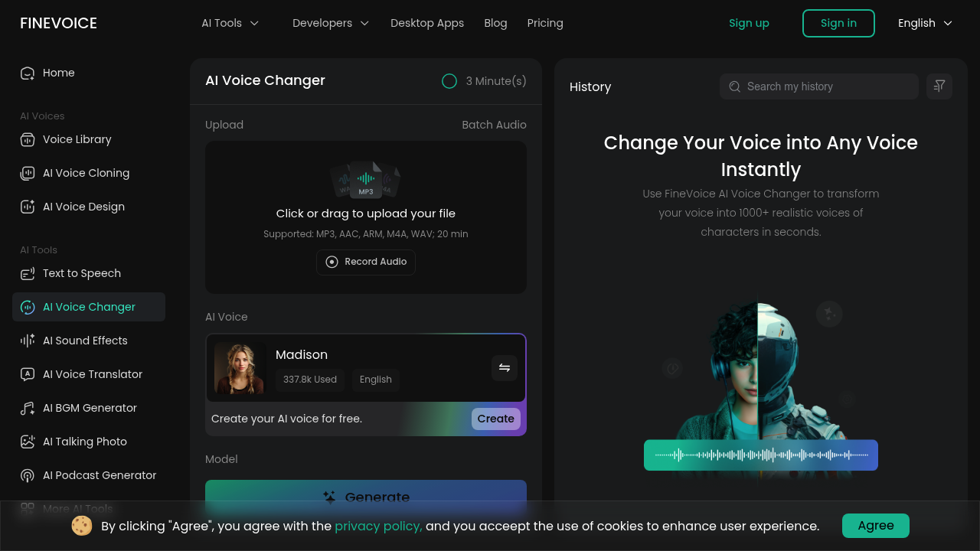Click the Agree cookies button
Image resolution: width=980 pixels, height=551 pixels.
click(875, 526)
